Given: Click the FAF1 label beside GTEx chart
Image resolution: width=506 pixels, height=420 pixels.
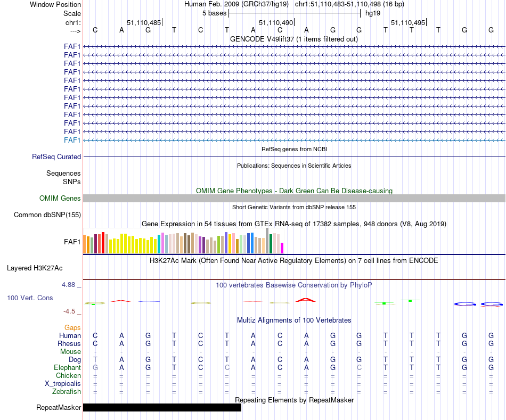Looking at the screenshot, I should [x=72, y=242].
